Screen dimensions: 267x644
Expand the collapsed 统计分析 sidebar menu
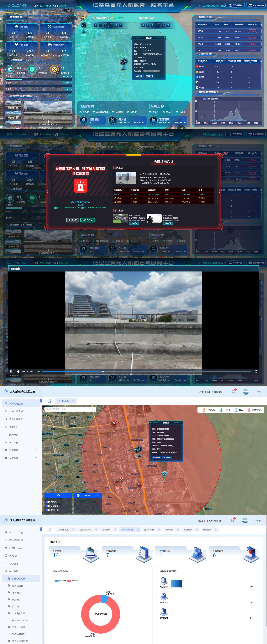click(x=21, y=443)
